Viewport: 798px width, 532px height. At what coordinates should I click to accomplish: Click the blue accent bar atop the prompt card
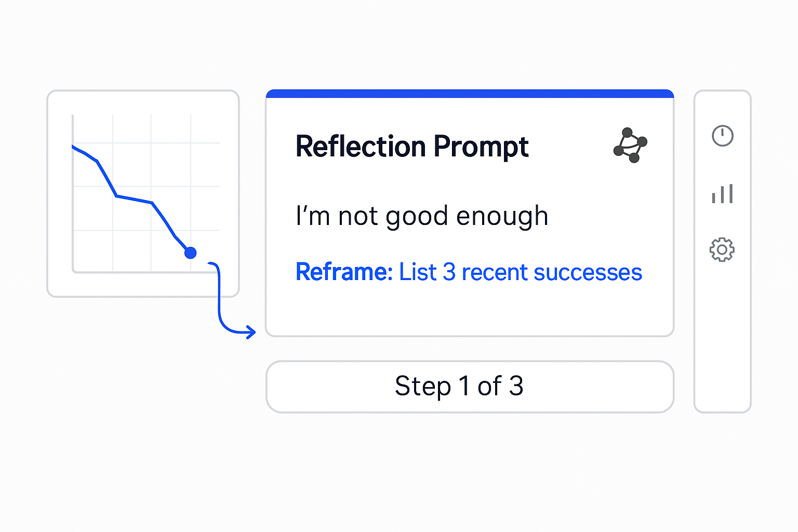(470, 94)
